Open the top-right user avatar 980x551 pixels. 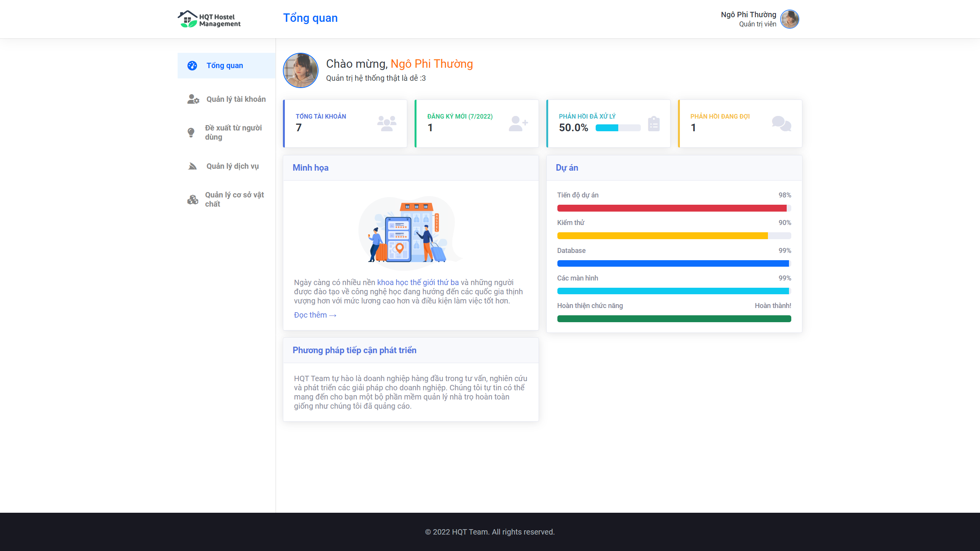tap(789, 19)
